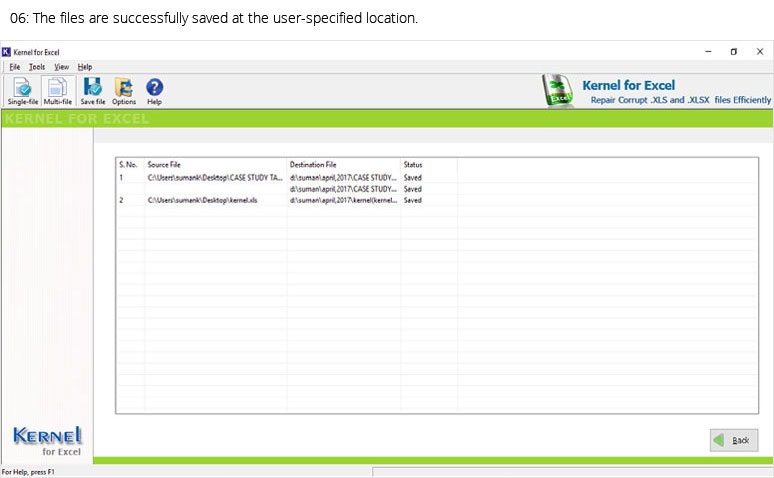This screenshot has height=478, width=774.
Task: Open the Options toolbar icon
Action: (124, 91)
